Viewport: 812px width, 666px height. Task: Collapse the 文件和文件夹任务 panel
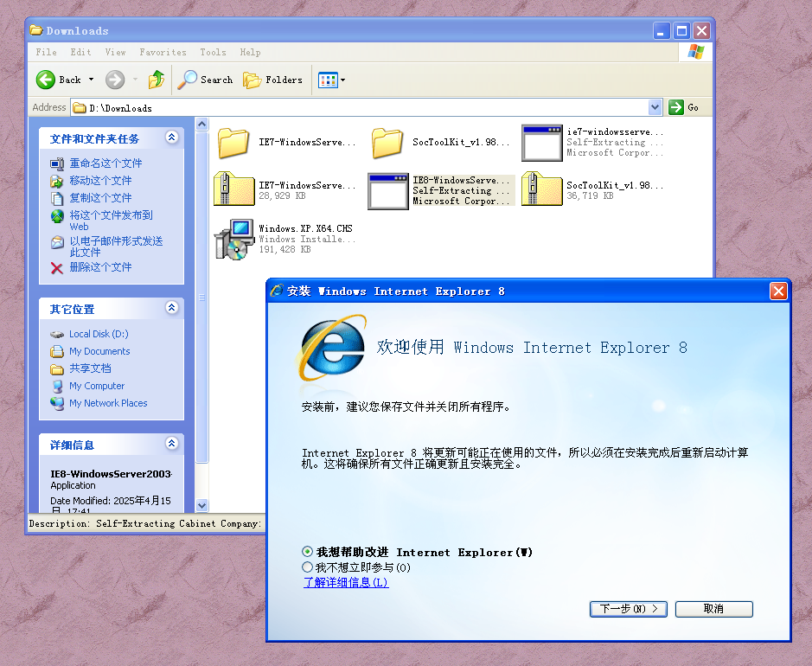(172, 137)
